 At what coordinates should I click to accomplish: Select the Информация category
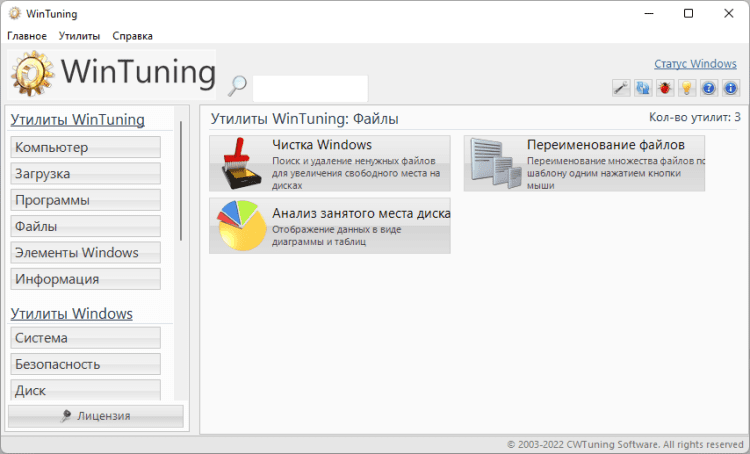(x=86, y=279)
